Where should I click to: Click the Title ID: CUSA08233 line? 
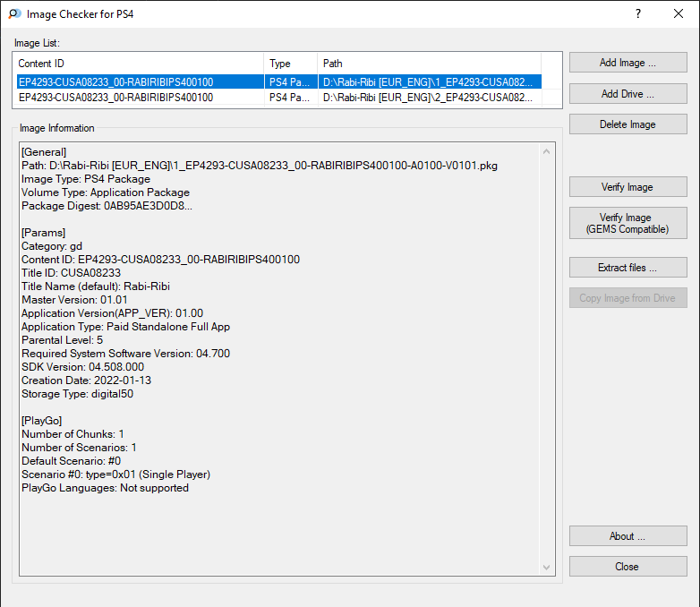coord(71,273)
